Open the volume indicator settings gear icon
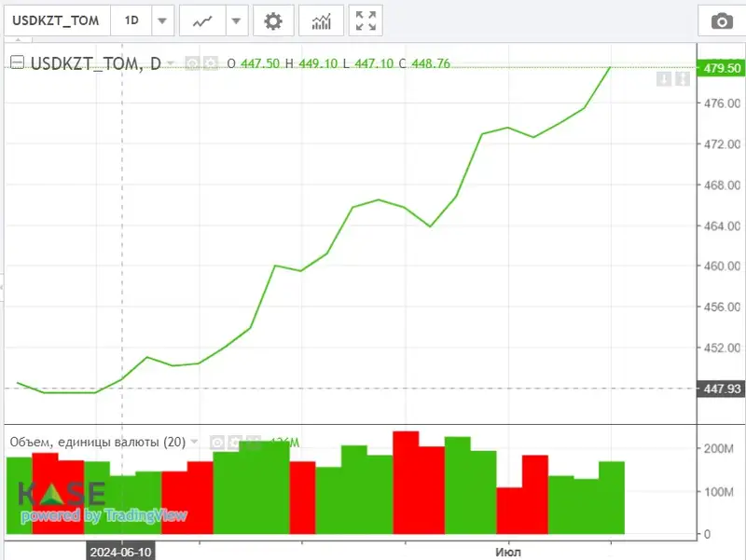Viewport: 746px width, 560px height. (x=234, y=442)
